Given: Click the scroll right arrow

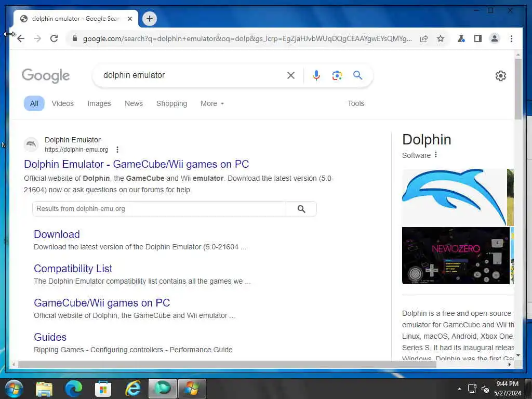Looking at the screenshot, I should 509,364.
